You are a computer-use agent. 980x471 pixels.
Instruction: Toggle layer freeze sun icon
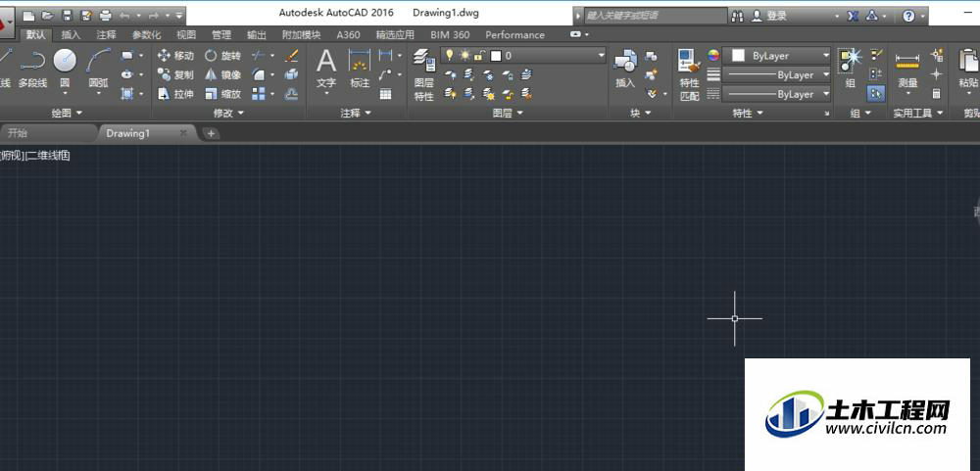(465, 56)
